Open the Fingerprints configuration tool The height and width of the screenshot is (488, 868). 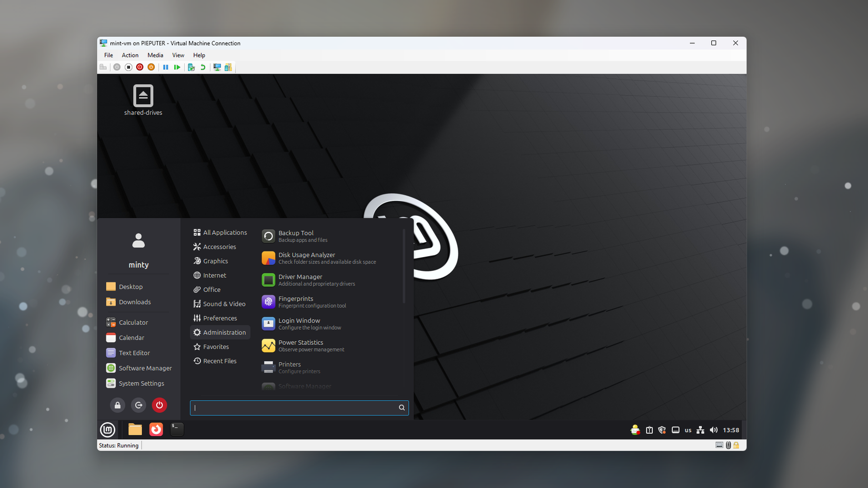(x=297, y=301)
